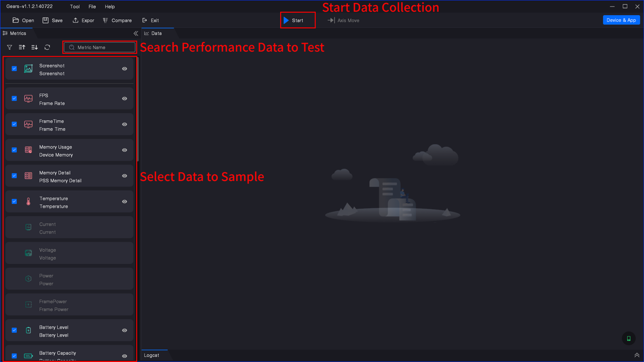Open the Logcat tab
Screen dimensions: 644x362
coord(151,355)
